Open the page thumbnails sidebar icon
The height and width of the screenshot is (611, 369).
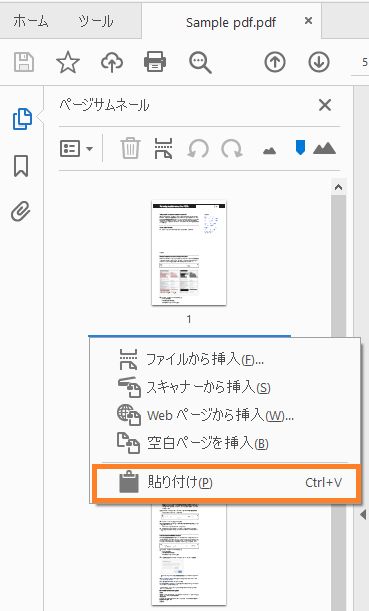[22, 118]
